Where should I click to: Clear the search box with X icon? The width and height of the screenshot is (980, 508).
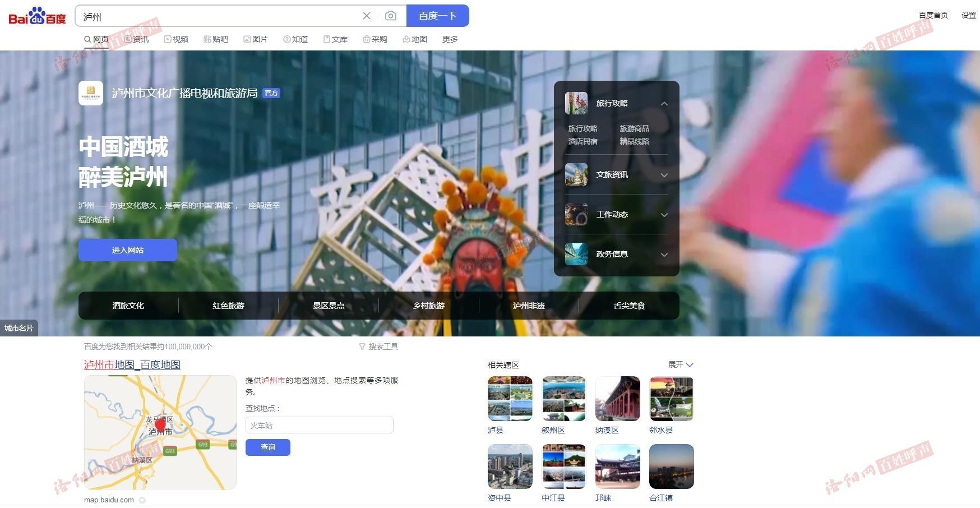pyautogui.click(x=367, y=16)
